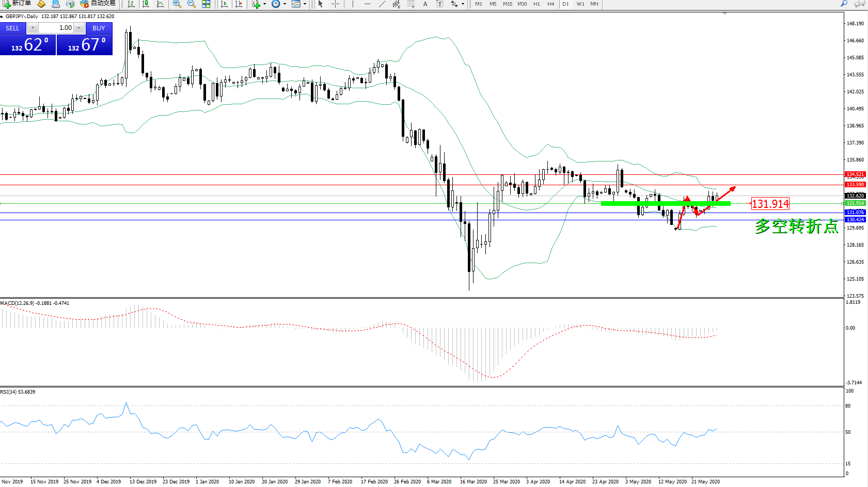Toggle the auto trading button

point(98,4)
